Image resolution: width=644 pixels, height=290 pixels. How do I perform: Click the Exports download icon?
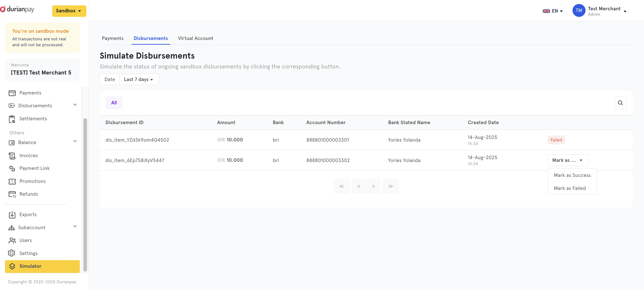coord(12,215)
